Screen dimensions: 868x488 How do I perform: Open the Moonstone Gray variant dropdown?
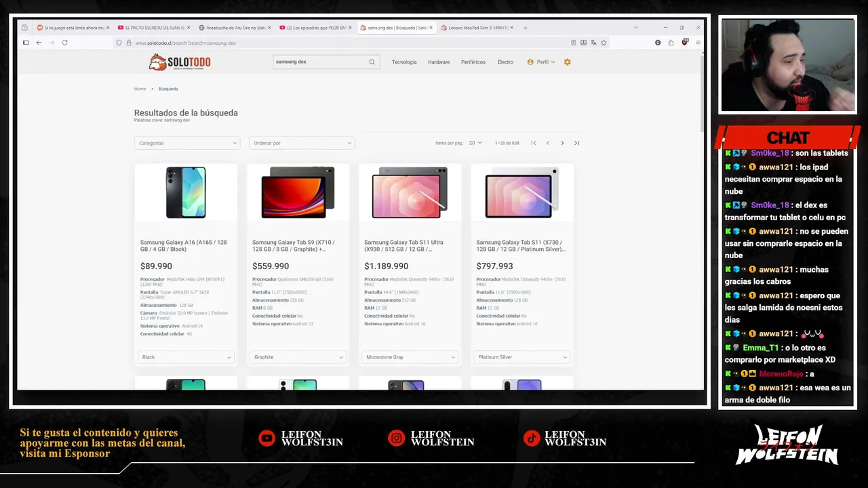[x=410, y=357]
